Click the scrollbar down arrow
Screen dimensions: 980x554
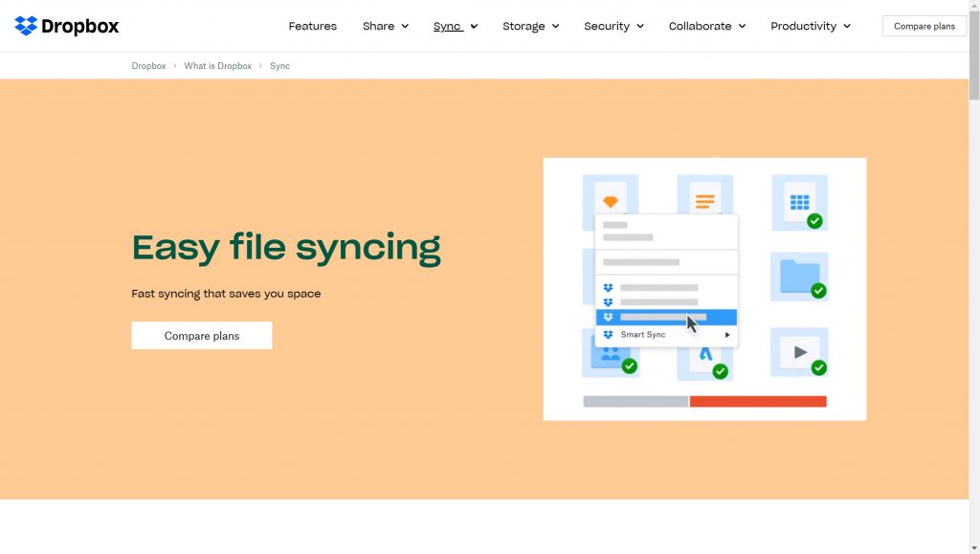click(974, 549)
